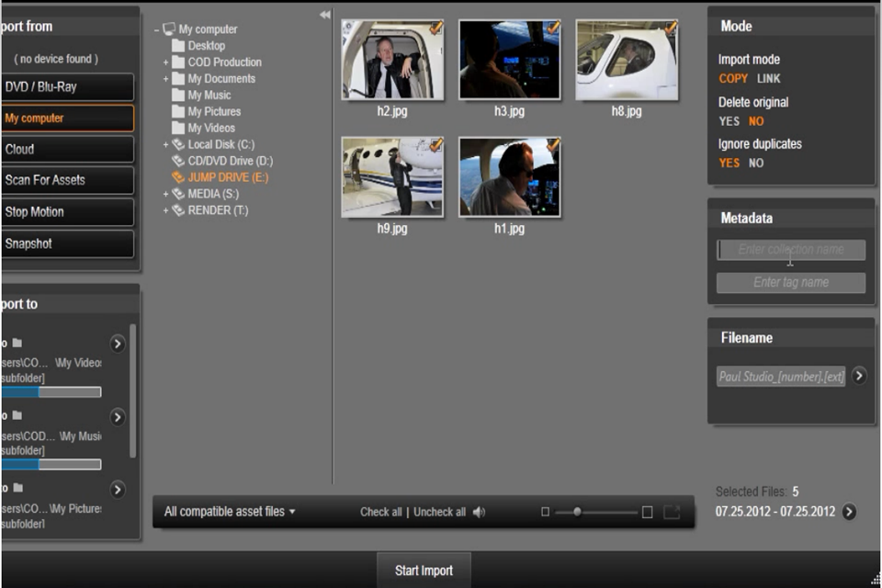Click the folder icon above the My Music destination
The width and height of the screenshot is (882, 588).
click(17, 415)
